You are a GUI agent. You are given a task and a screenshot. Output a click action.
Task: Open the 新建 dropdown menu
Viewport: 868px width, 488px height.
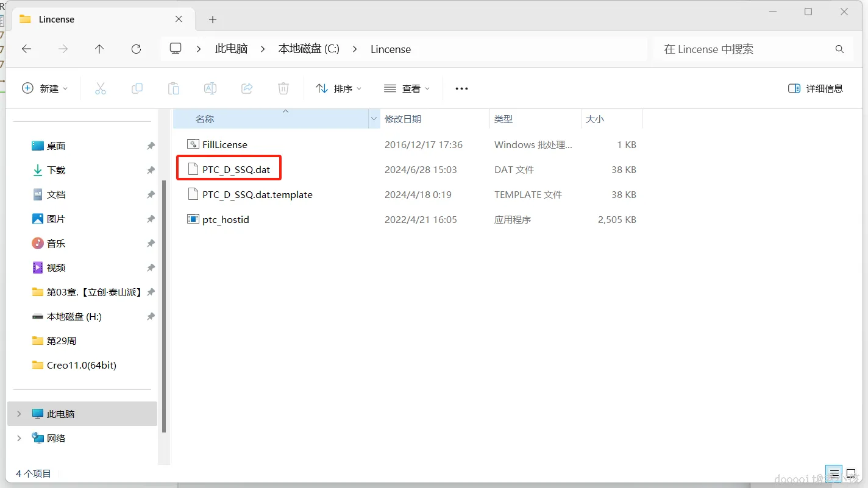pyautogui.click(x=45, y=88)
